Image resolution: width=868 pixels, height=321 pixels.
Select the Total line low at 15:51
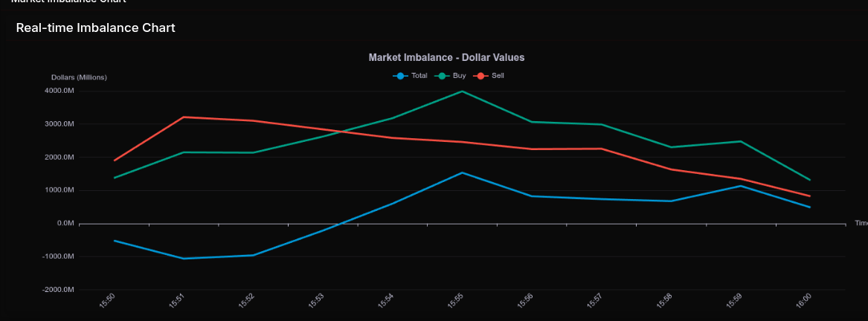click(183, 259)
